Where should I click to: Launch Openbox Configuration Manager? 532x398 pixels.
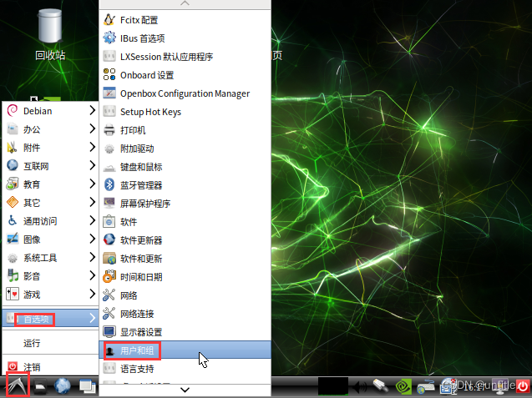pos(185,93)
